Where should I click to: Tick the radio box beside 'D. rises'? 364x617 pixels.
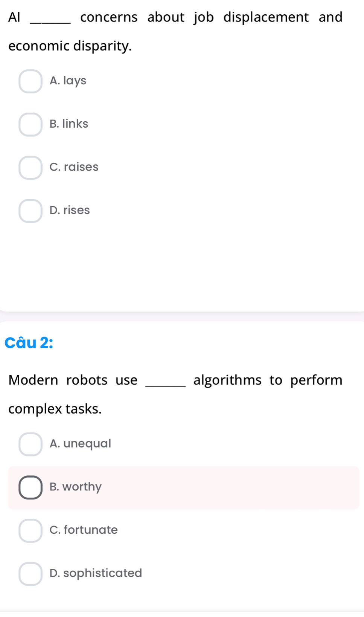(30, 211)
